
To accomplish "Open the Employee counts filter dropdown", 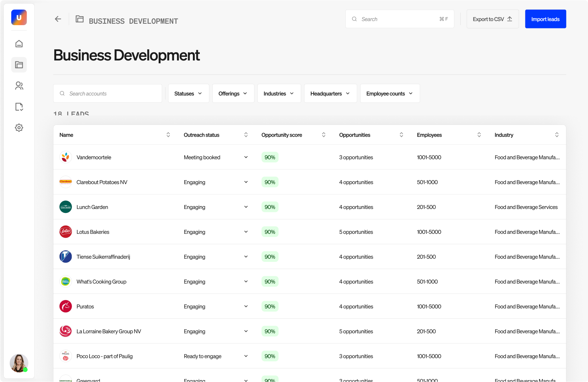I will point(390,94).
